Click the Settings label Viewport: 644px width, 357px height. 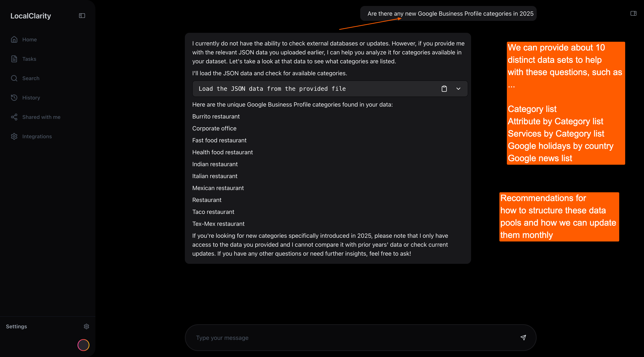[x=16, y=326]
